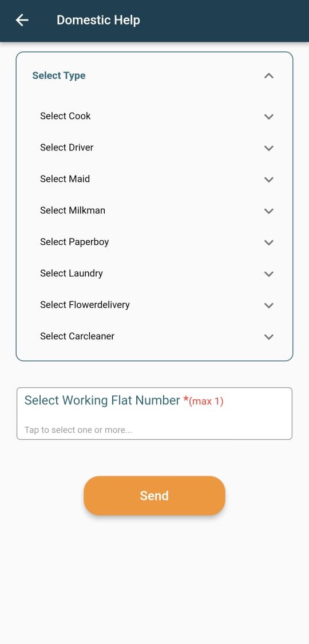Expand the Select Maid chevron
The width and height of the screenshot is (309, 644).
pos(269,180)
